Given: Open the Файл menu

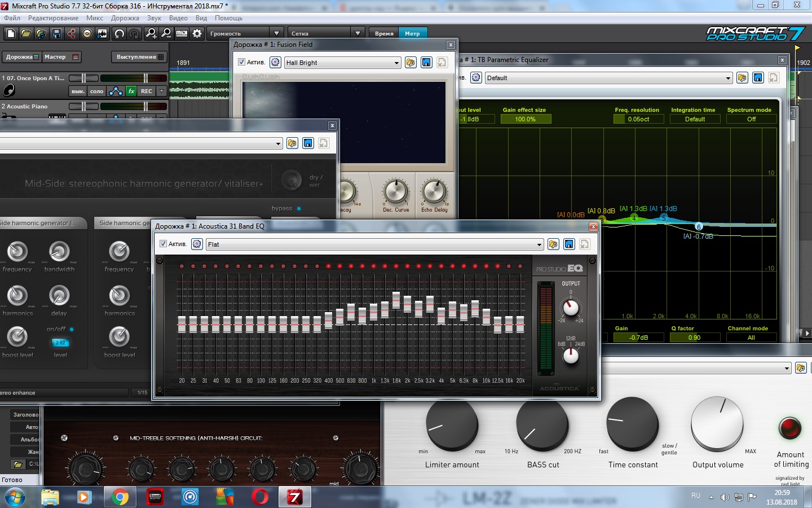Looking at the screenshot, I should pyautogui.click(x=12, y=18).
